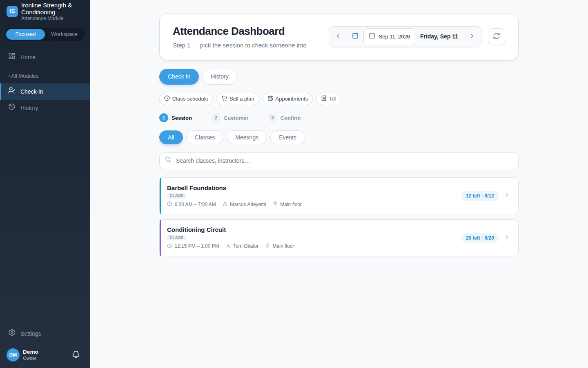This screenshot has height=368, width=588.
Task: Click the Conditioning Circuit title
Action: pos(196,230)
